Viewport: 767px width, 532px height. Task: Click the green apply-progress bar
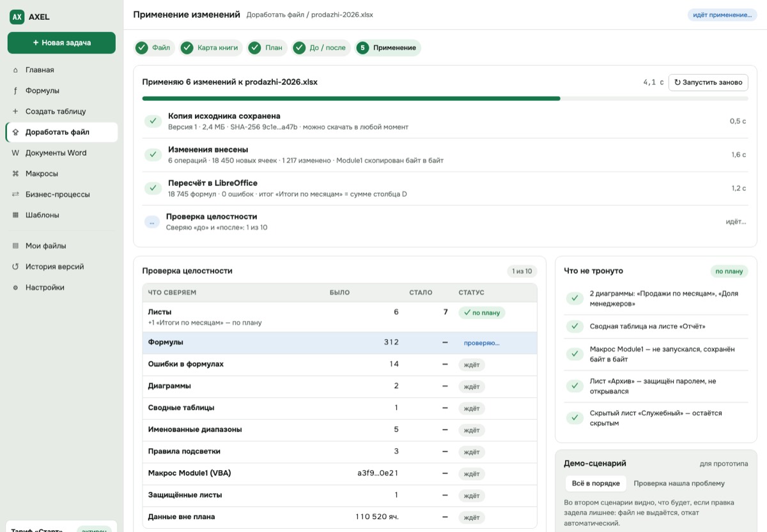351,98
